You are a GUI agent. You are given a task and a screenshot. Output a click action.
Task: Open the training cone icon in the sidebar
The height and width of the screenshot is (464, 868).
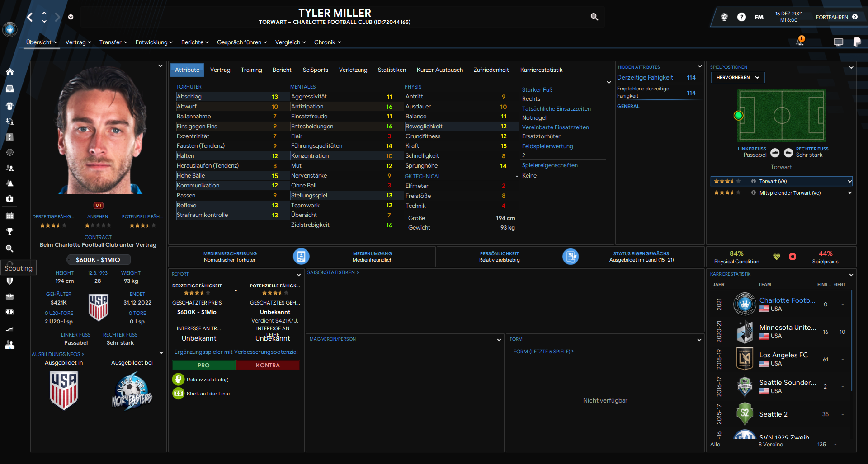[x=9, y=183]
